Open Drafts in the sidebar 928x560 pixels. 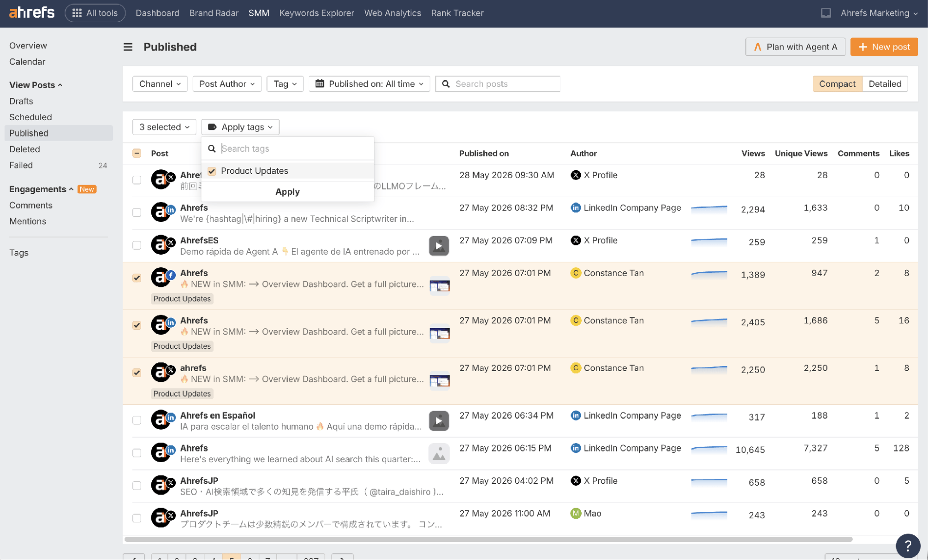[21, 101]
